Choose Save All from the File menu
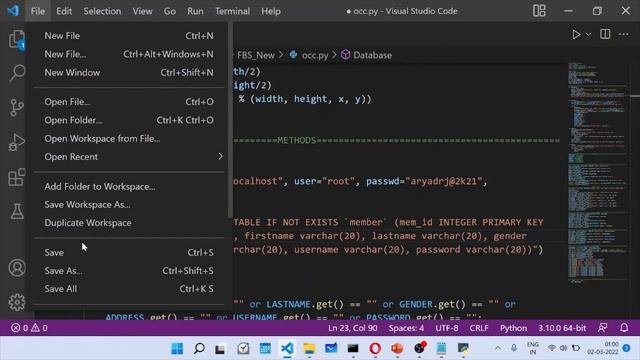Viewport: 640px width, 360px height. pyautogui.click(x=129, y=289)
